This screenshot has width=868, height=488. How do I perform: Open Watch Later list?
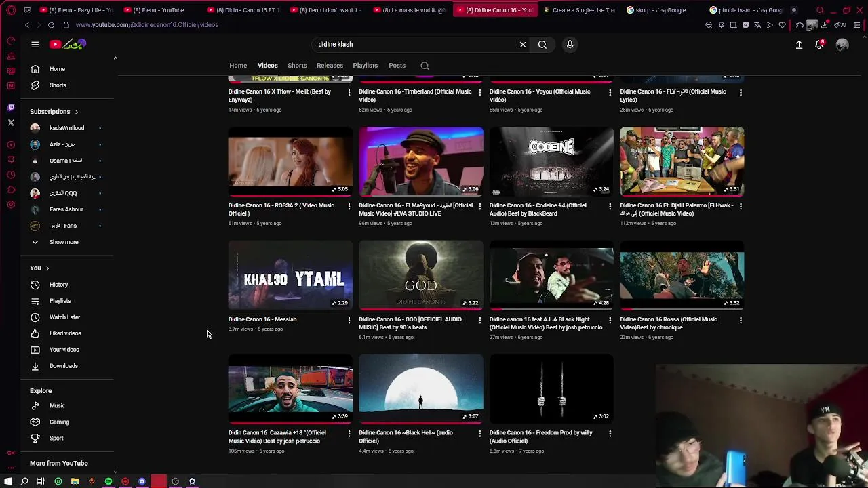coord(66,317)
